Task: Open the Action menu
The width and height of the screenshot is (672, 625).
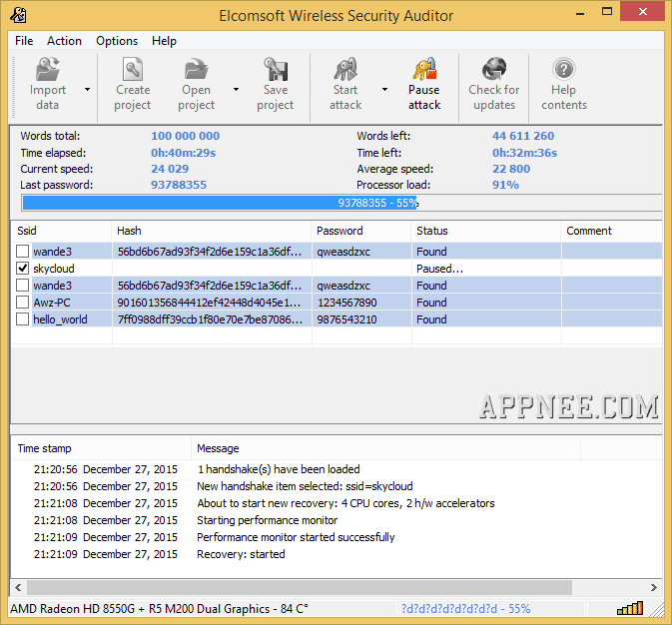Action: tap(64, 41)
